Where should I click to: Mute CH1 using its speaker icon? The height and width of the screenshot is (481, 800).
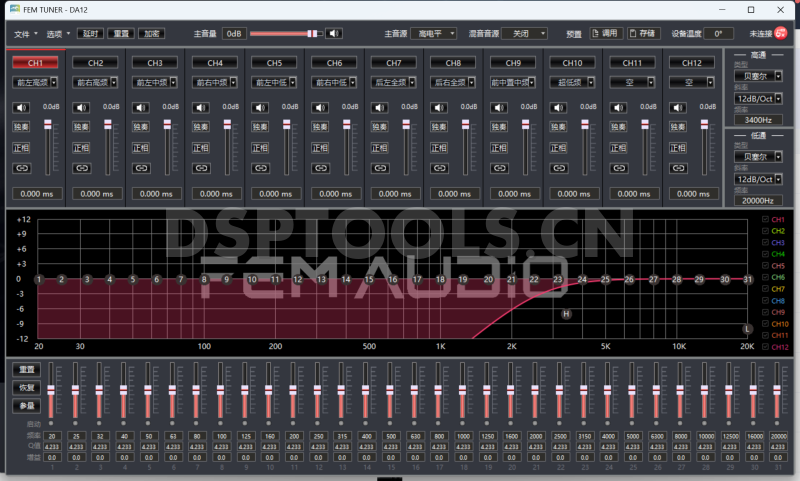(x=20, y=107)
